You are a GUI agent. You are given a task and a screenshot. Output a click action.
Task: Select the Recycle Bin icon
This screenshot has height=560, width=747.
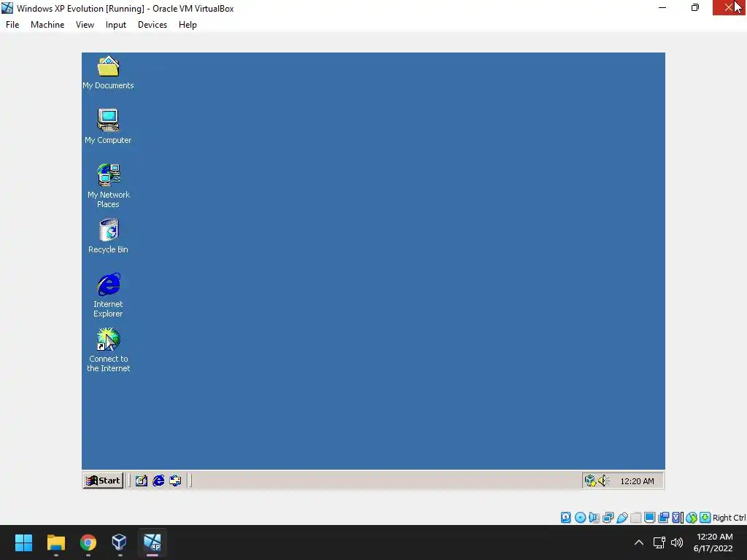pos(108,236)
